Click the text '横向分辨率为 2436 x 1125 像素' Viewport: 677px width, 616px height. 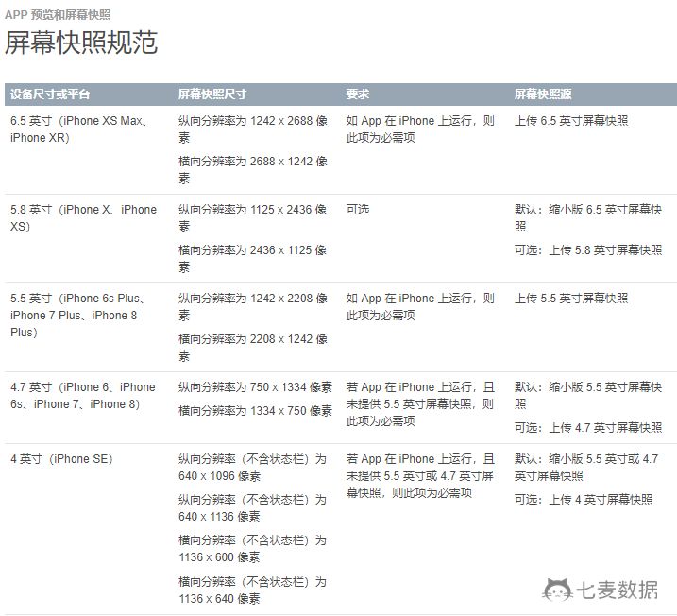pyautogui.click(x=253, y=259)
